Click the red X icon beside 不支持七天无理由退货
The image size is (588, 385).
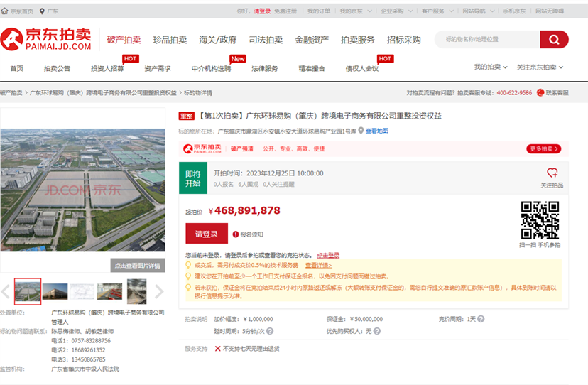coord(217,349)
